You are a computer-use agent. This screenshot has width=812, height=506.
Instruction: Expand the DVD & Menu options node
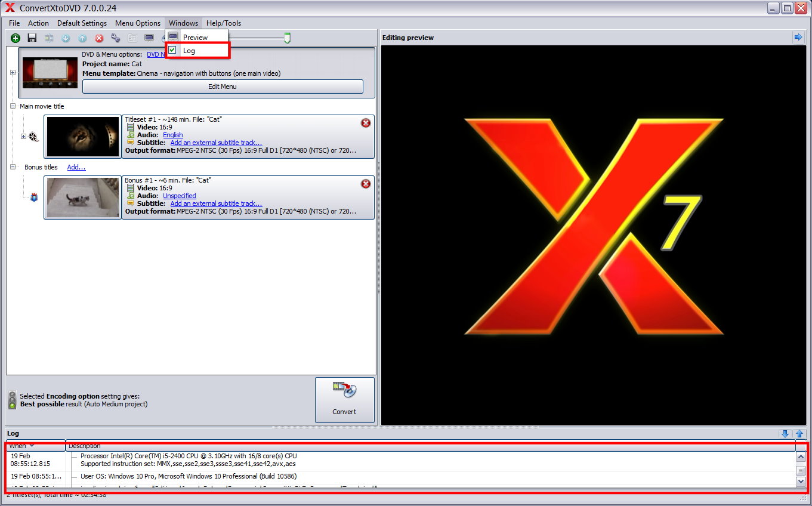coord(13,72)
